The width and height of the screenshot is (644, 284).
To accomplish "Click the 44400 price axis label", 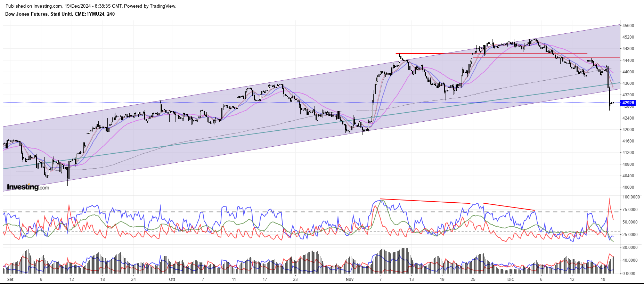I will pyautogui.click(x=628, y=60).
